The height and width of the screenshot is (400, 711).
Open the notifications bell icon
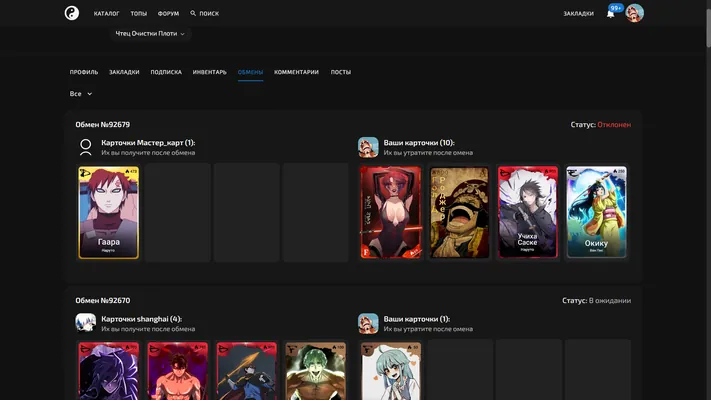[610, 14]
